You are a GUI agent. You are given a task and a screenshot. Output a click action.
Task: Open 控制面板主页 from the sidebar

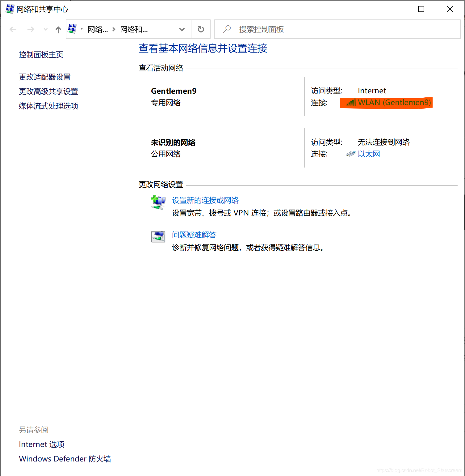(41, 54)
